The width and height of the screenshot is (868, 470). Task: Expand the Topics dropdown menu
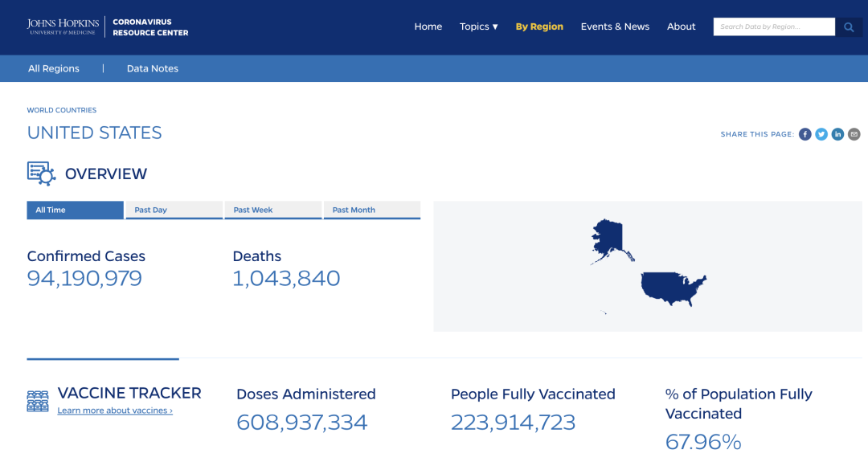click(x=479, y=27)
